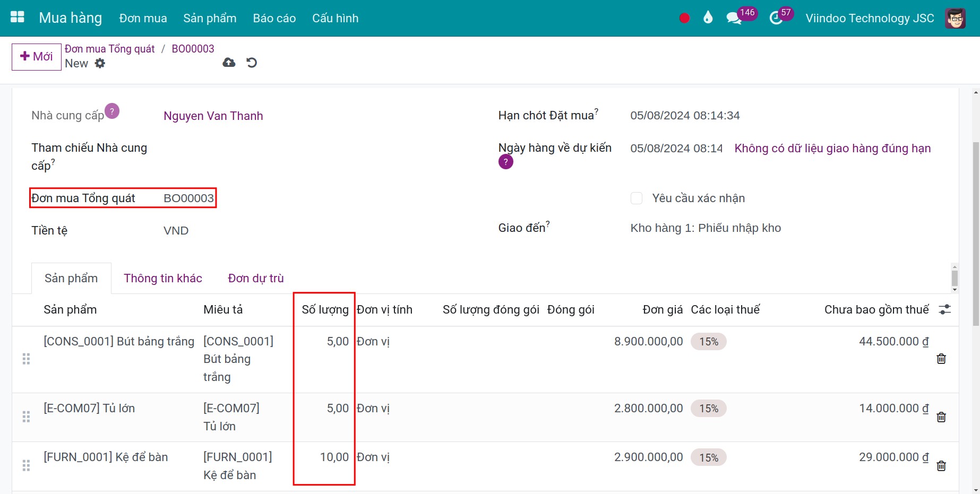Toggle the Yêu cầu xác nhận checkbox
Screen dimensions: 980x494
click(637, 198)
